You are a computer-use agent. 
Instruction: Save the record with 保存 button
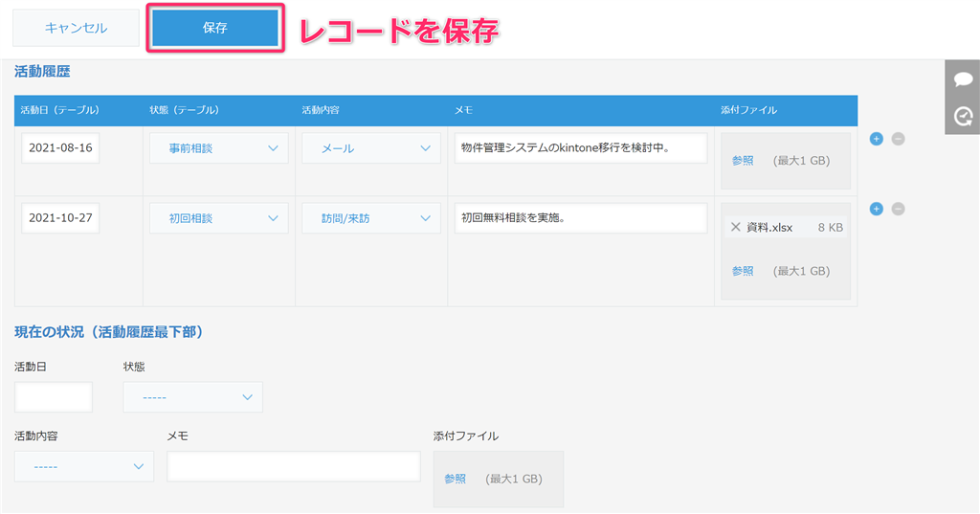[215, 28]
